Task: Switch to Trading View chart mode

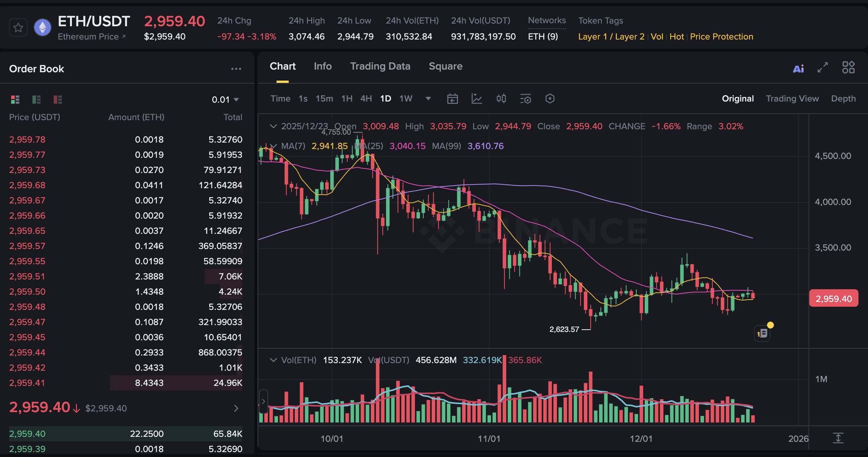Action: pos(792,98)
